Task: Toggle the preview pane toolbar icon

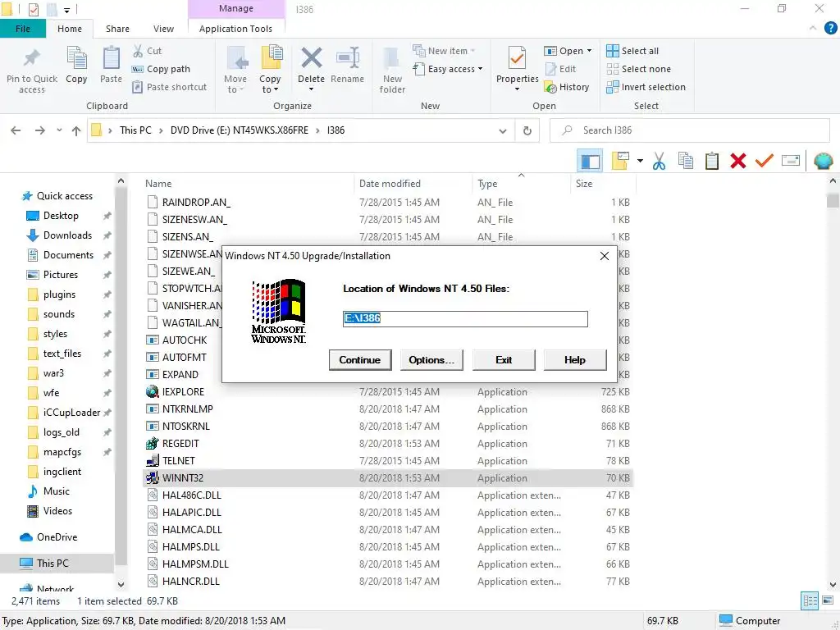Action: click(x=590, y=162)
